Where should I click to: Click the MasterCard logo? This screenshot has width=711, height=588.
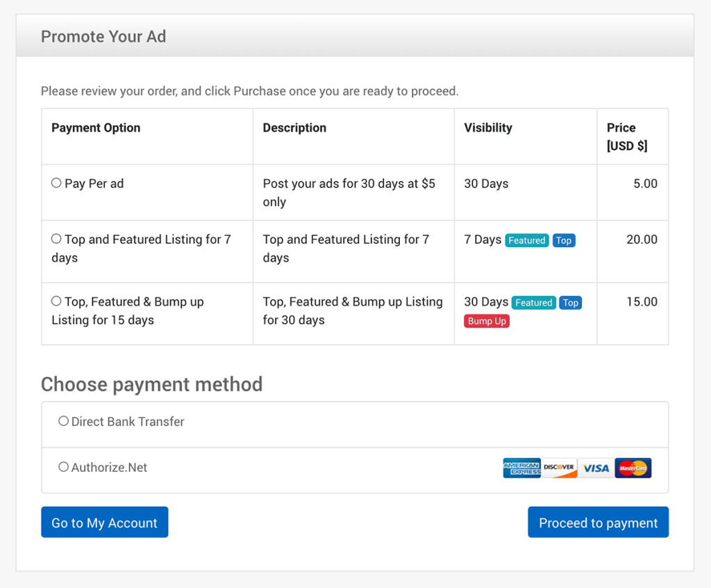[x=633, y=468]
